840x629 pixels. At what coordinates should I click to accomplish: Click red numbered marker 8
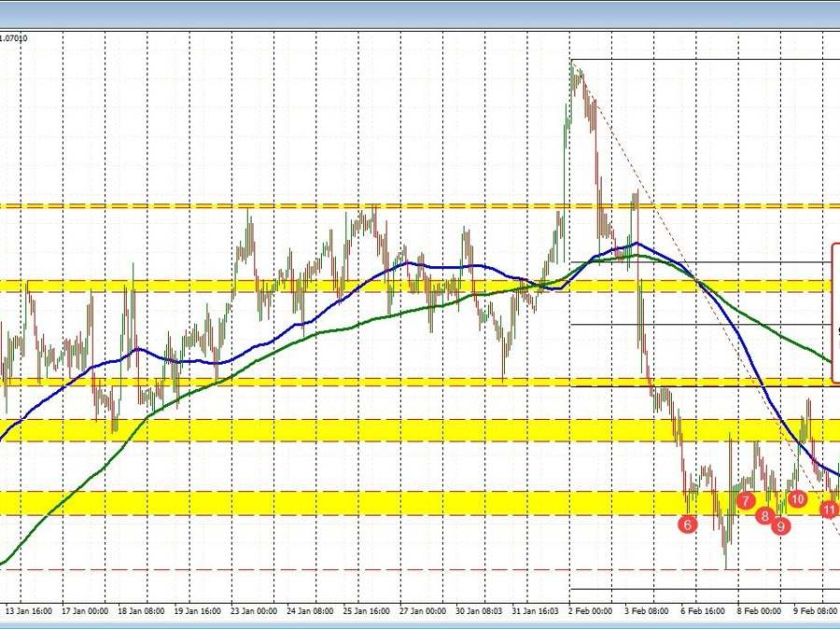[764, 515]
